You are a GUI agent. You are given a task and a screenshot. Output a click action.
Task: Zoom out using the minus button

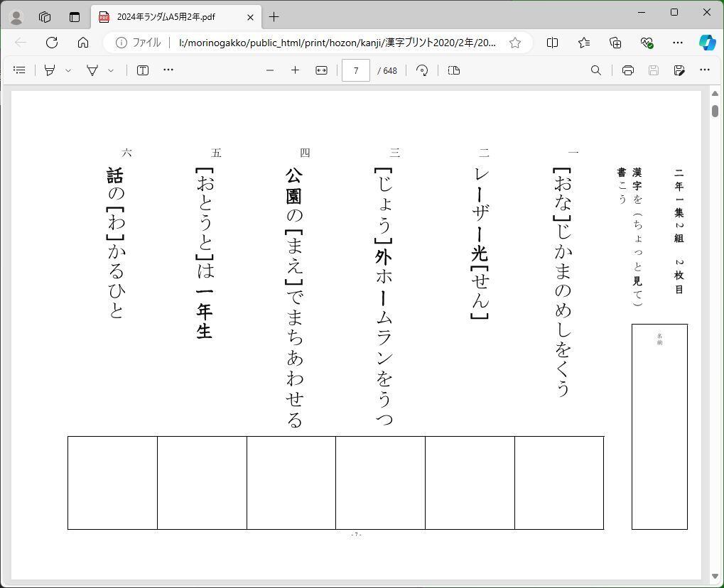(270, 70)
